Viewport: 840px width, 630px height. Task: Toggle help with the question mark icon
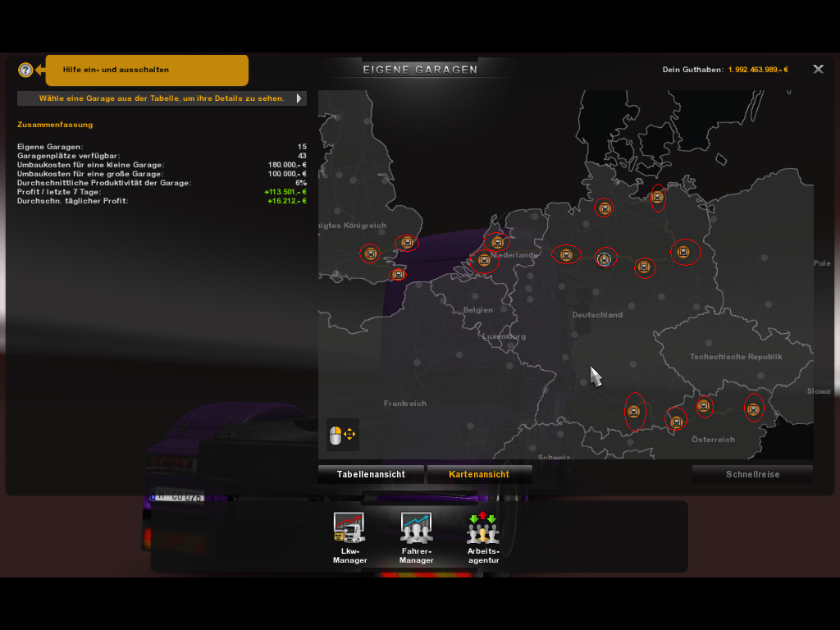coord(25,70)
